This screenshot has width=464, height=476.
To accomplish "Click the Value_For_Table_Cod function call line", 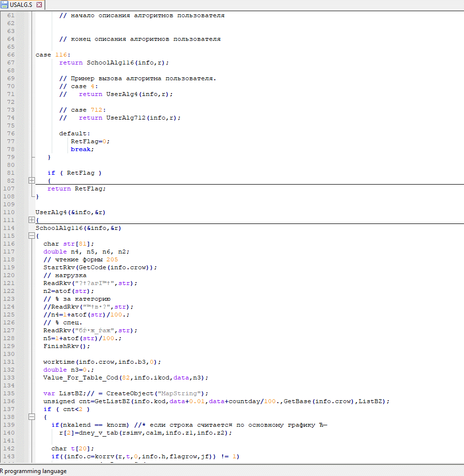I will (x=126, y=378).
